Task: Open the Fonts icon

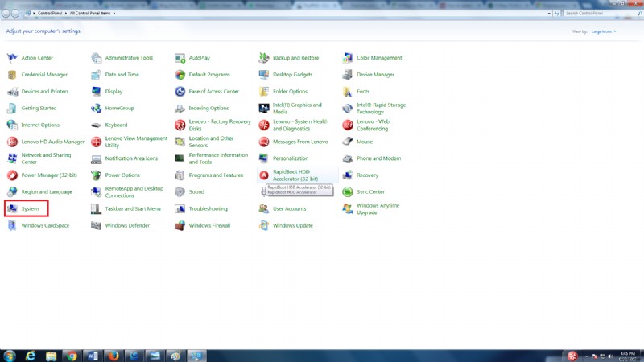Action: (x=348, y=92)
